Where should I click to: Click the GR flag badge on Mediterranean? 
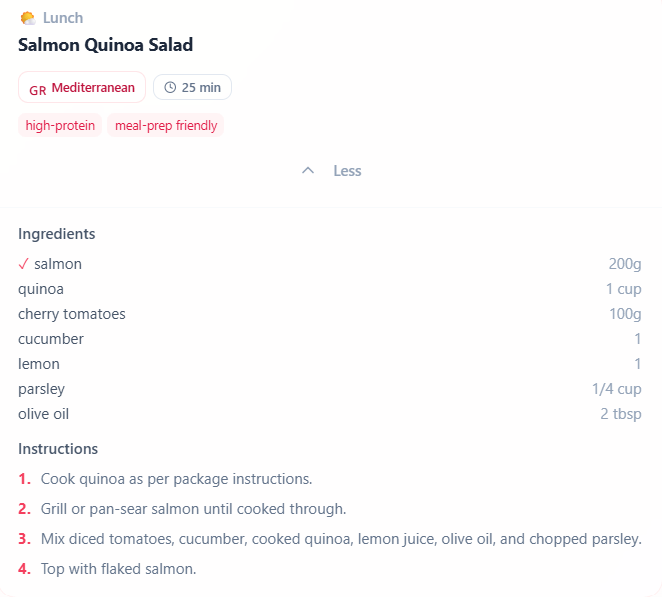(x=37, y=89)
